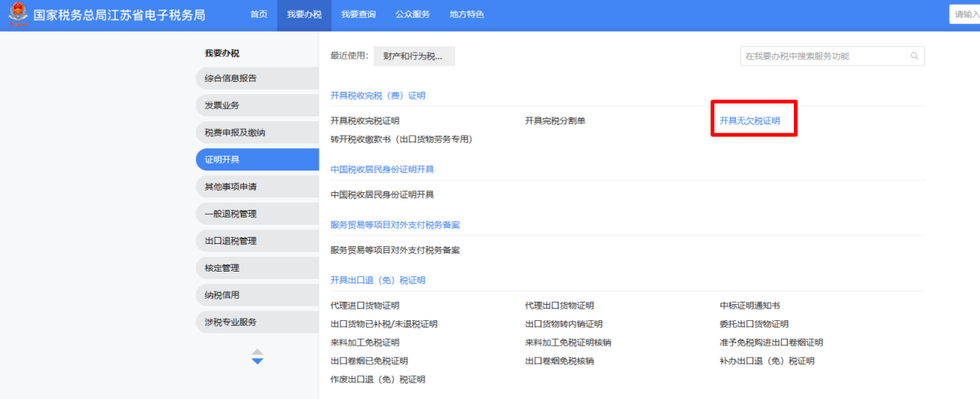
Task: Open 开具税收完税证明 link
Action: pos(365,121)
